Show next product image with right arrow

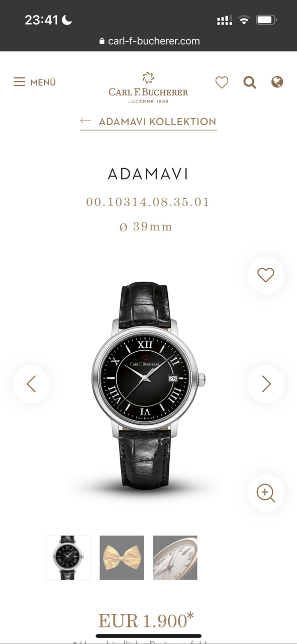[266, 384]
